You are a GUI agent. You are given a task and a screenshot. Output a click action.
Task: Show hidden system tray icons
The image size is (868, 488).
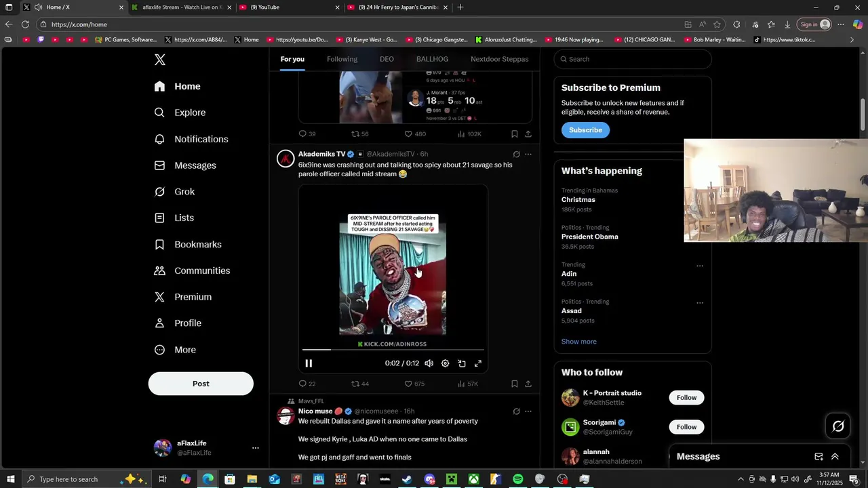point(741,479)
